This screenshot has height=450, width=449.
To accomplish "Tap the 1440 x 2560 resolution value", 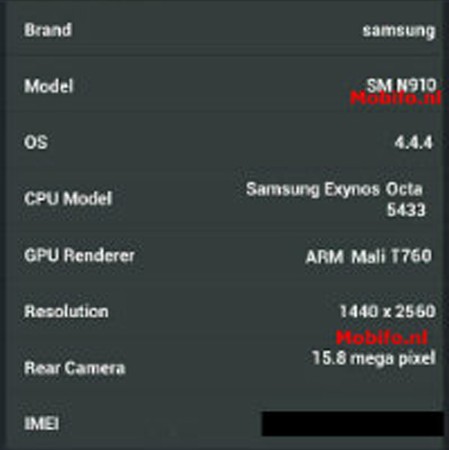I will [387, 311].
